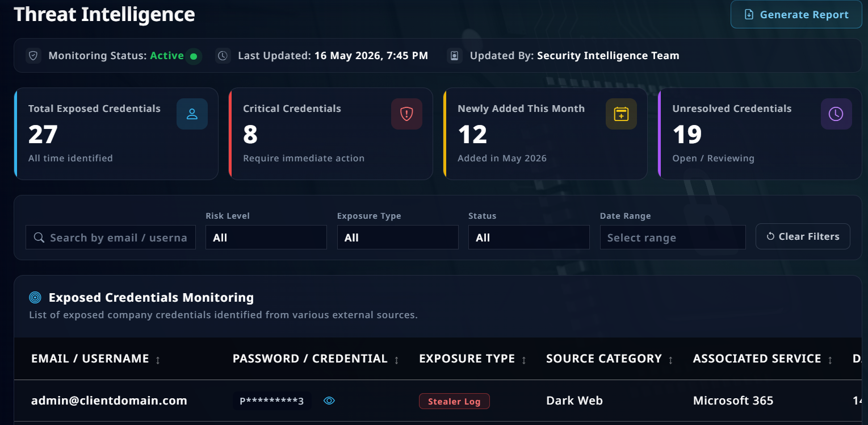The image size is (868, 425).
Task: Click the Added in May 2026 caption
Action: tap(502, 159)
